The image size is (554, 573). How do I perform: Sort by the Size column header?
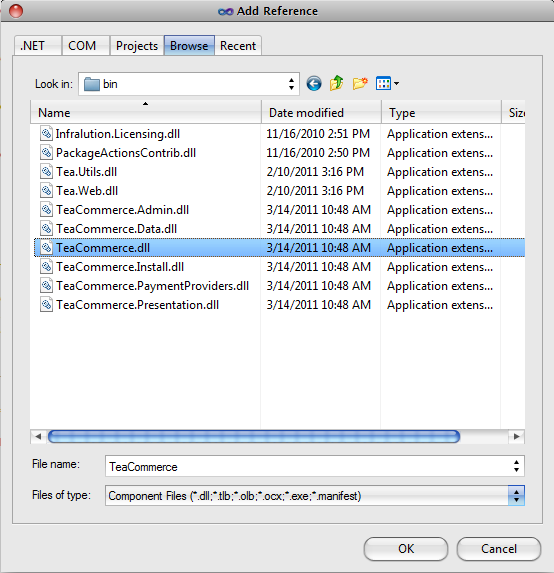(x=513, y=112)
